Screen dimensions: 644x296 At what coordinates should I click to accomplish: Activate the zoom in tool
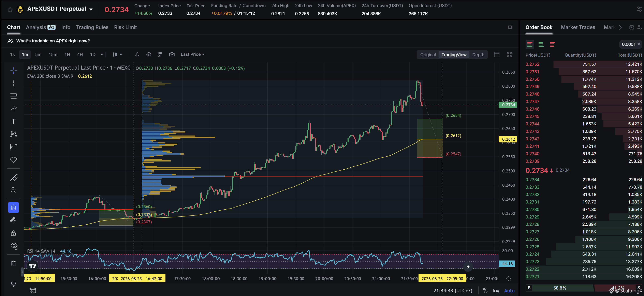[14, 190]
